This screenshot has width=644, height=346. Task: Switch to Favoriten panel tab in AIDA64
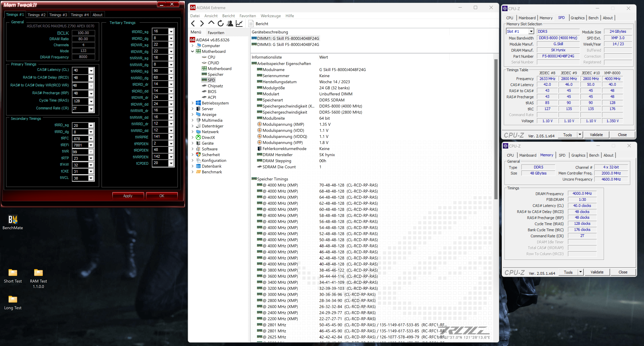pyautogui.click(x=216, y=33)
